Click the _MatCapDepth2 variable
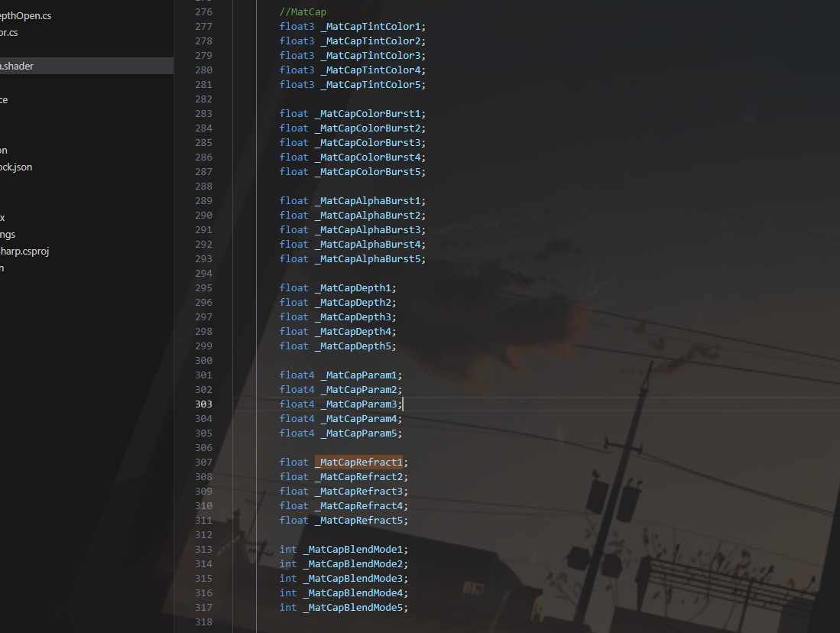The height and width of the screenshot is (633, 840). tap(353, 303)
